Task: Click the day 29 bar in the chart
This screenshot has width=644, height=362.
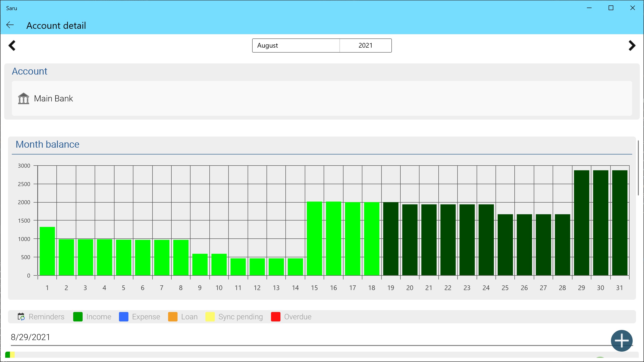Action: point(581,223)
